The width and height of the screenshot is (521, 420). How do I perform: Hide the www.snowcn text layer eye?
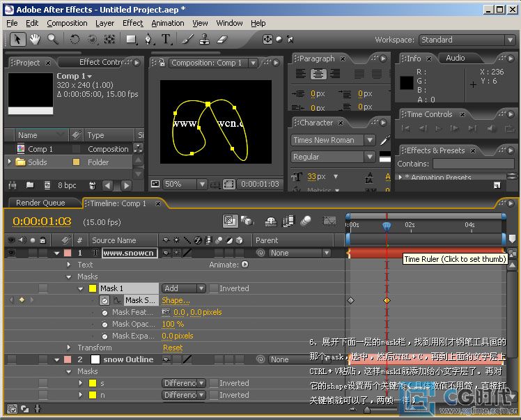[12, 253]
